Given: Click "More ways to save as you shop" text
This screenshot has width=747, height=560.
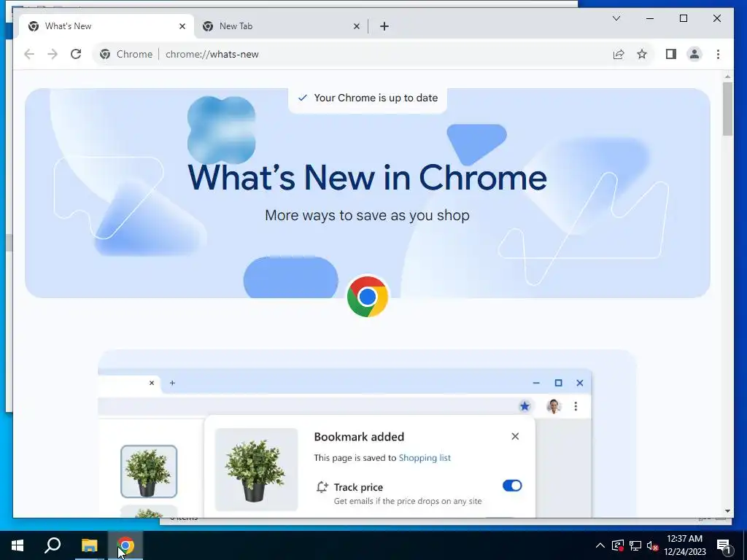Looking at the screenshot, I should pos(368,215).
